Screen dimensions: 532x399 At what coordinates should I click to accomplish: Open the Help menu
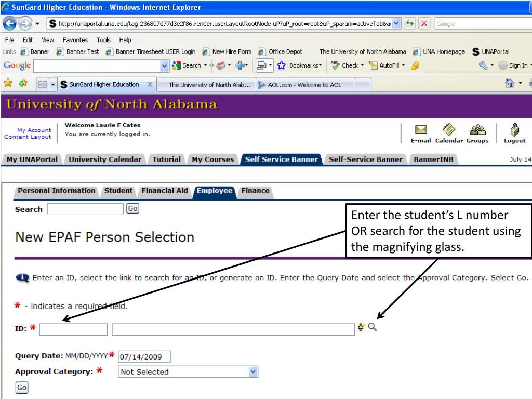point(125,39)
